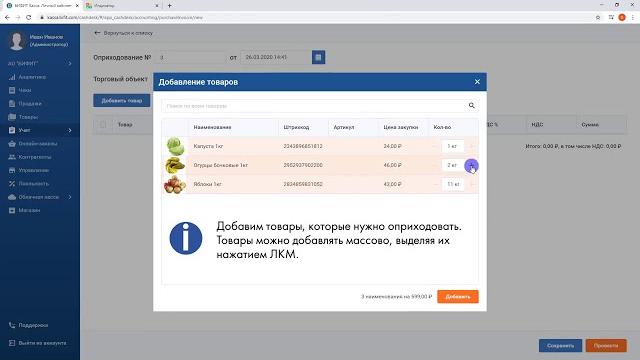Click quantity field of Огурцы бочковые

point(452,165)
